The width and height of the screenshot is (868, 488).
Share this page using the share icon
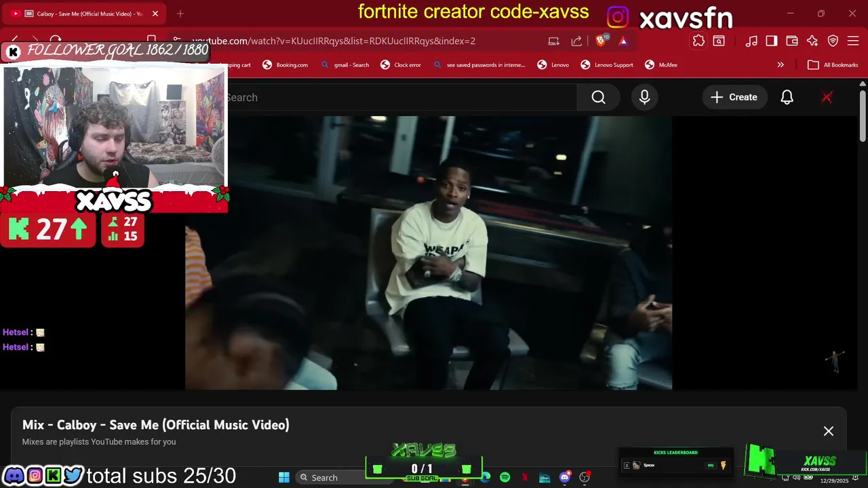[x=576, y=41]
